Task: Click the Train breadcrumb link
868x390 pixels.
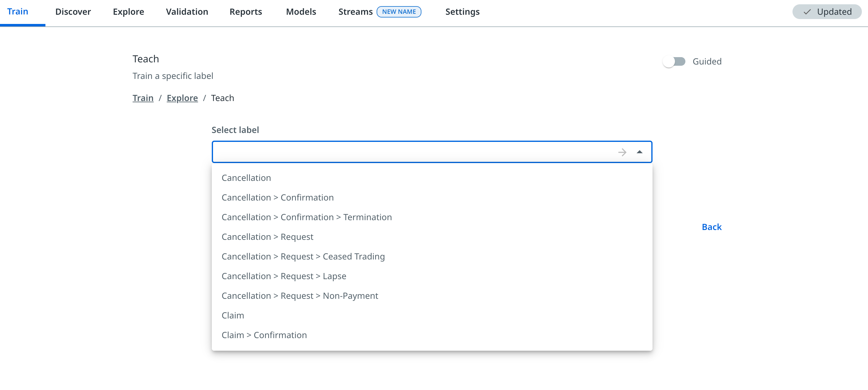Action: (x=142, y=98)
